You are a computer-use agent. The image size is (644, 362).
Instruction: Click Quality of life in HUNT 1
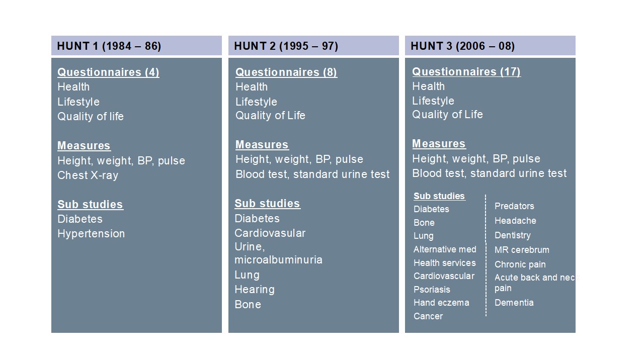[91, 117]
